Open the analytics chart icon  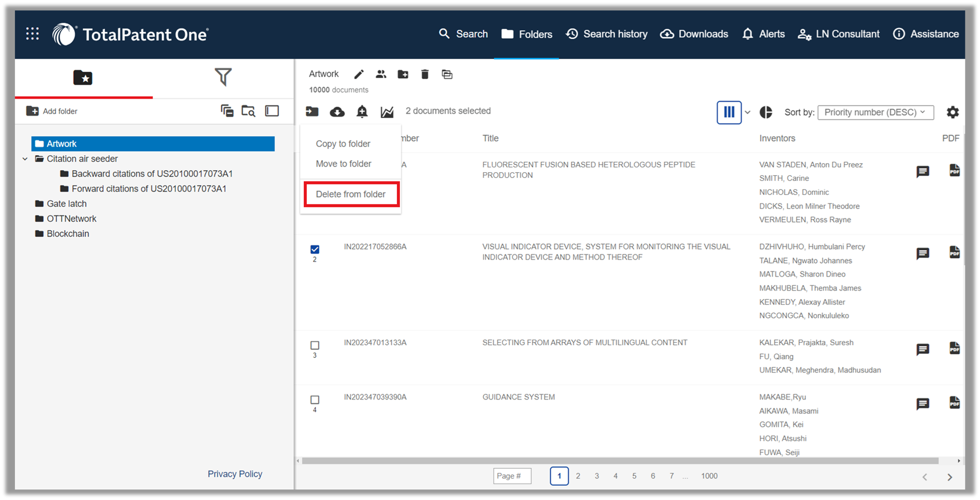[387, 112]
